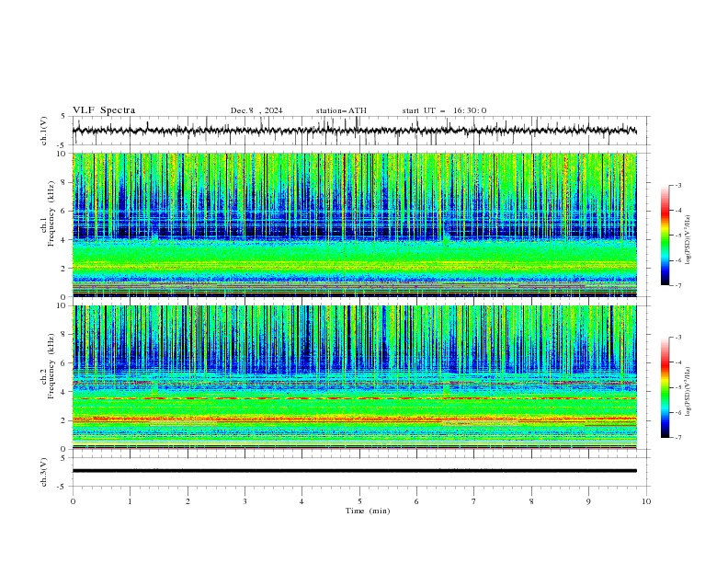
Task: Click the "10" label ending the time axis
Action: coord(646,501)
